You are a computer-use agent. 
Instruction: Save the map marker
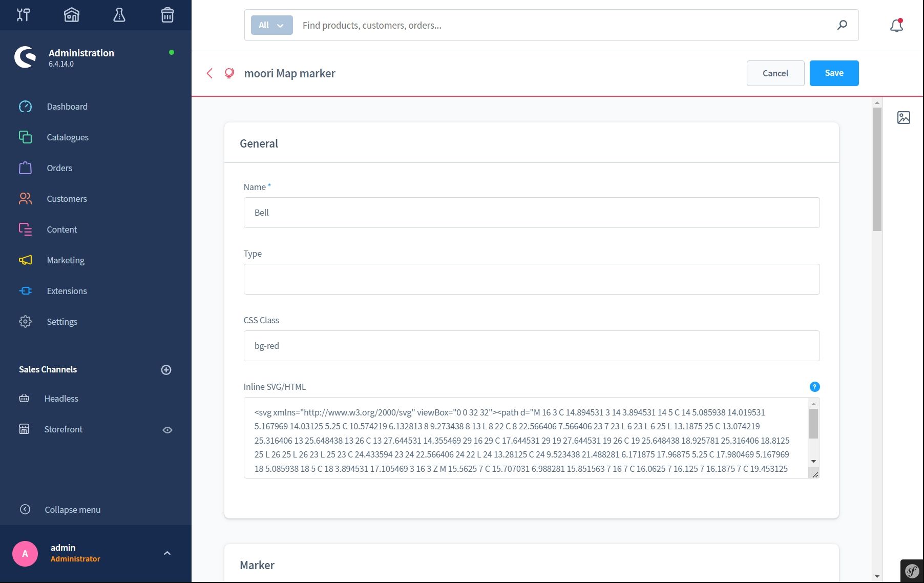click(834, 73)
